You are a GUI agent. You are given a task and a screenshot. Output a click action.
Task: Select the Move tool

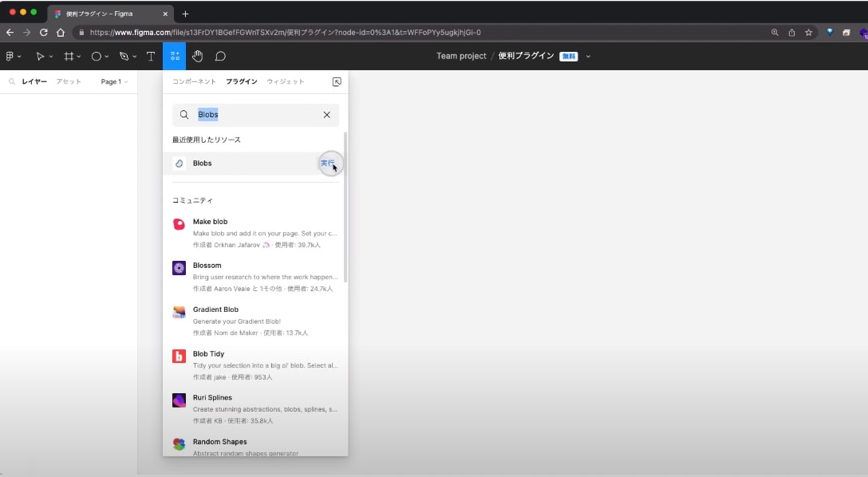tap(40, 56)
